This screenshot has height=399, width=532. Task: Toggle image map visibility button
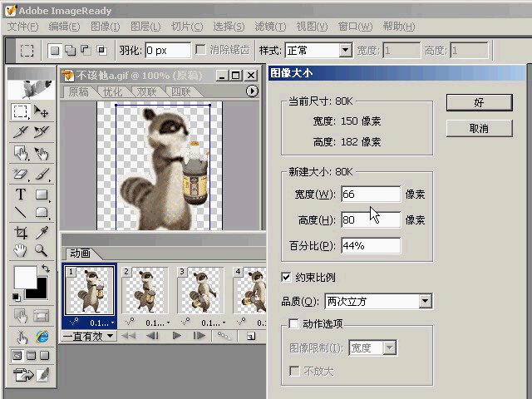coord(20,316)
